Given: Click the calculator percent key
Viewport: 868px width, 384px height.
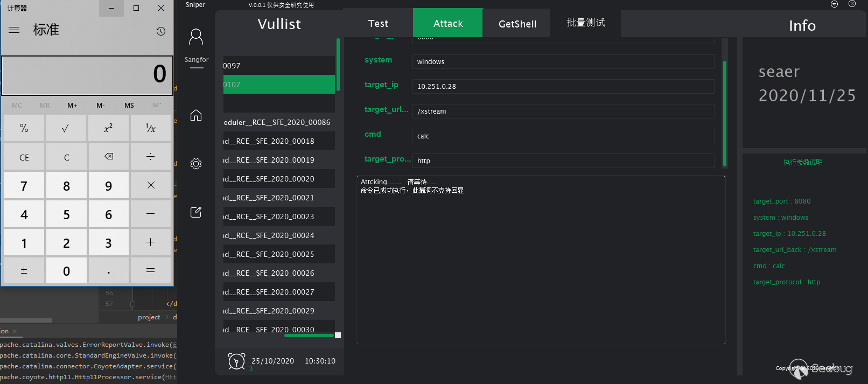Looking at the screenshot, I should click(x=24, y=128).
